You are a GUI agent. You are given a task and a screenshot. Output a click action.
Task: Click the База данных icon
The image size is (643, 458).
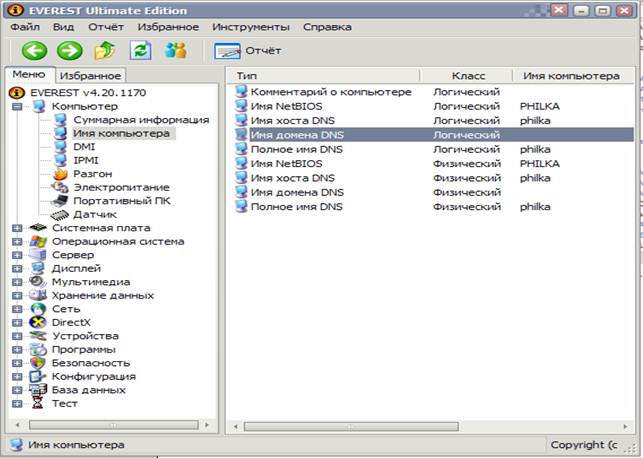(x=38, y=390)
